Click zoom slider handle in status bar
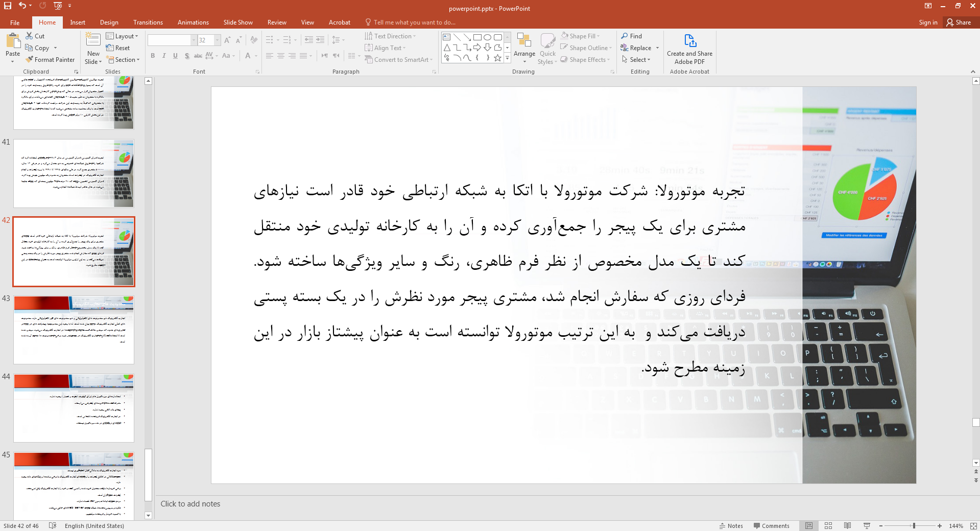This screenshot has height=531, width=980. 914,525
